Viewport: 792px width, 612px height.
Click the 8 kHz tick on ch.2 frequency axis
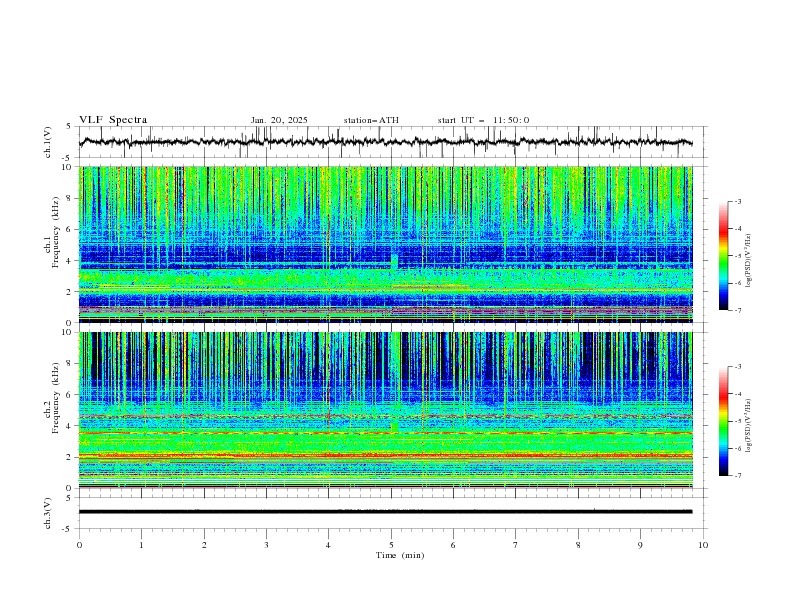[x=70, y=364]
